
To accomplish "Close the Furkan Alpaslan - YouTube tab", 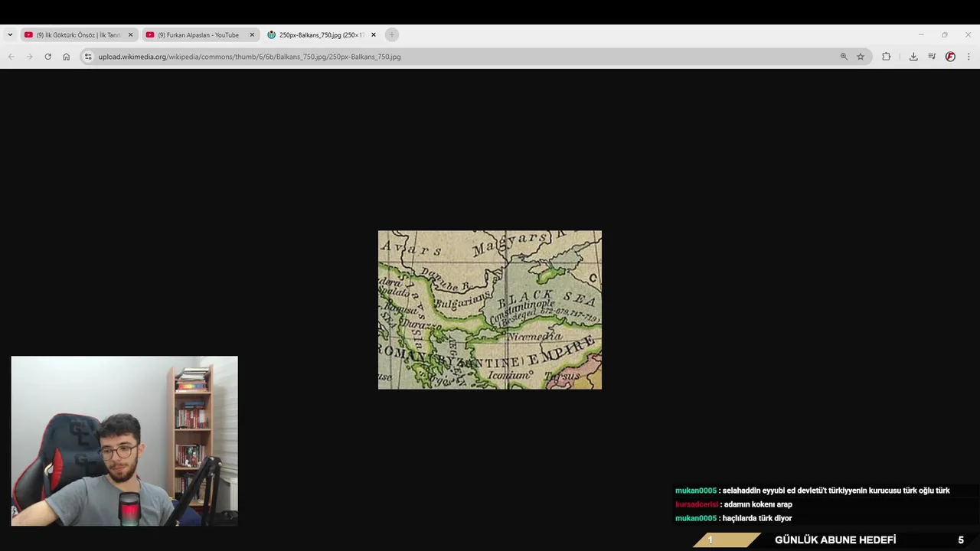I will pyautogui.click(x=252, y=34).
